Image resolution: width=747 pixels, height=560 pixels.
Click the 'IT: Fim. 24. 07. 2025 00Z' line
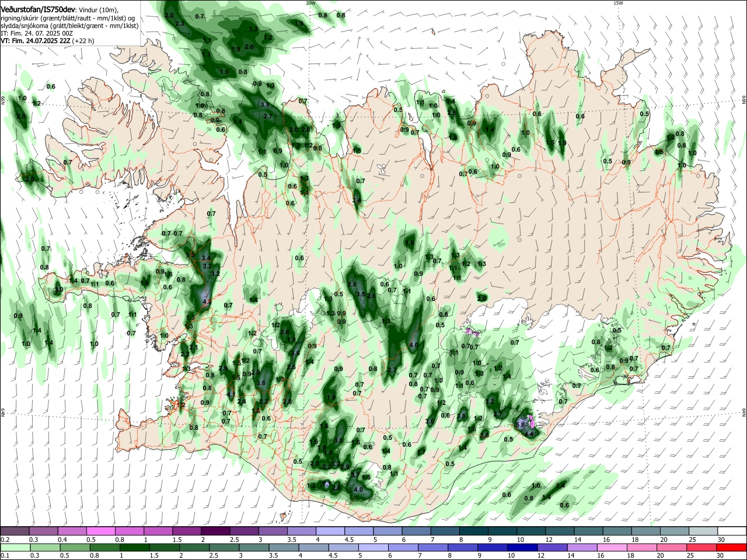pos(36,34)
